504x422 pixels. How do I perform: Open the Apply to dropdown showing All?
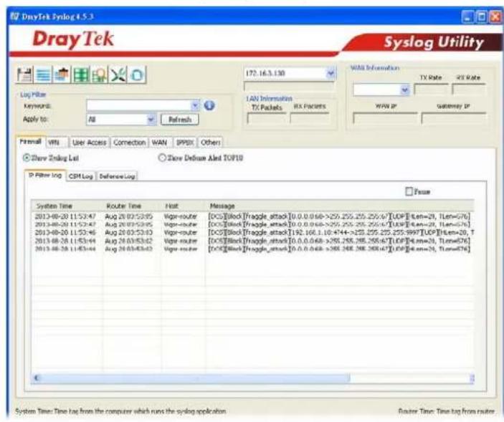(x=151, y=120)
